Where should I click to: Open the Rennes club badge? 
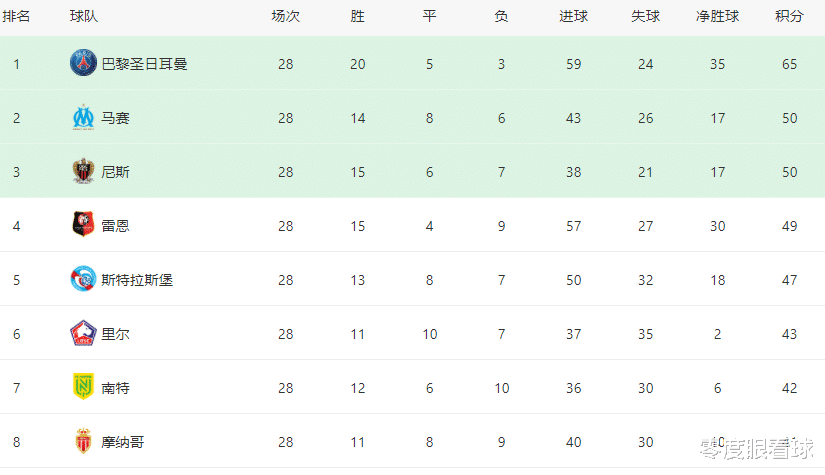(x=83, y=225)
